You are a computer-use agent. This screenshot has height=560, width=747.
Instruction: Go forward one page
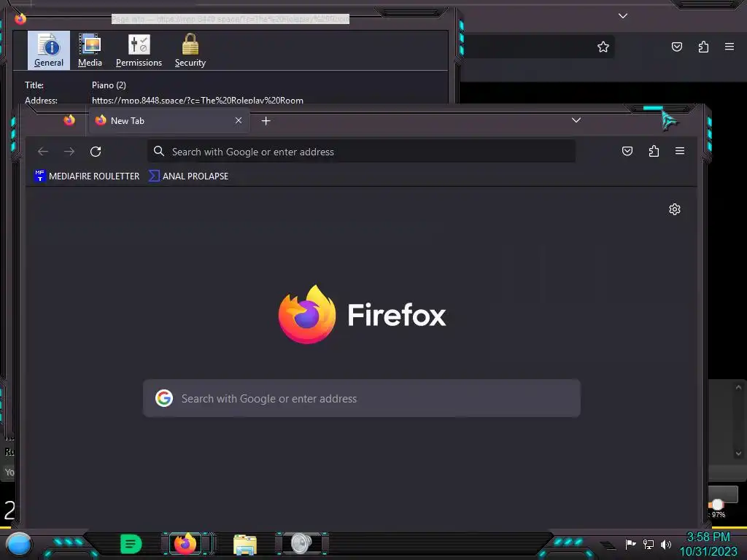coord(69,152)
